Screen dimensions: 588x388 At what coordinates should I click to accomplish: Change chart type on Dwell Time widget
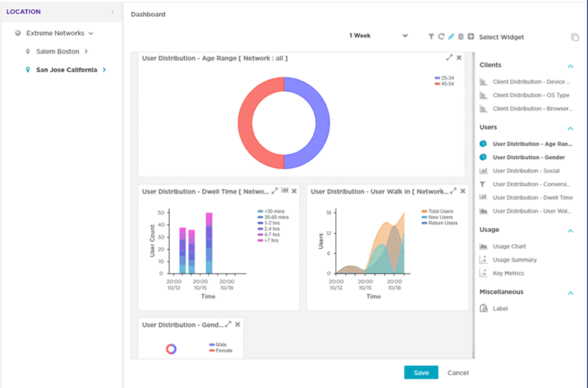pyautogui.click(x=285, y=191)
